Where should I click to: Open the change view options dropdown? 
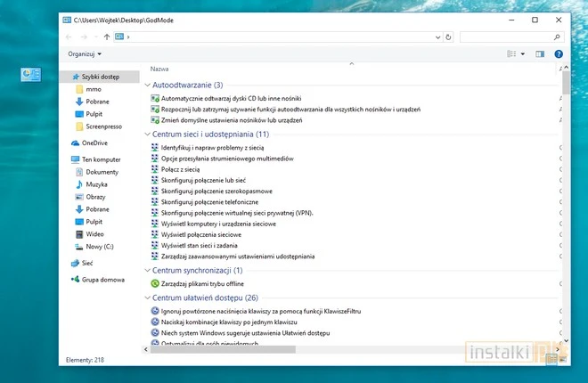pos(523,54)
